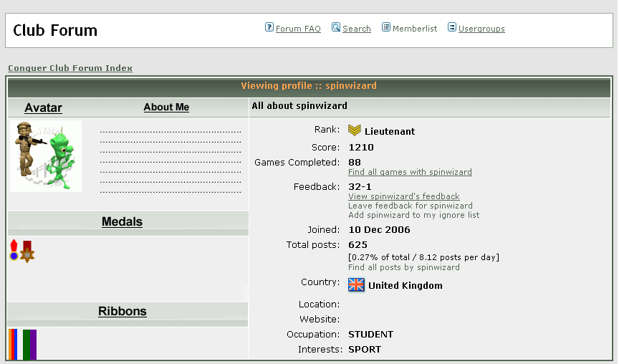
Task: Click the Usergroups icon
Action: coord(452,27)
